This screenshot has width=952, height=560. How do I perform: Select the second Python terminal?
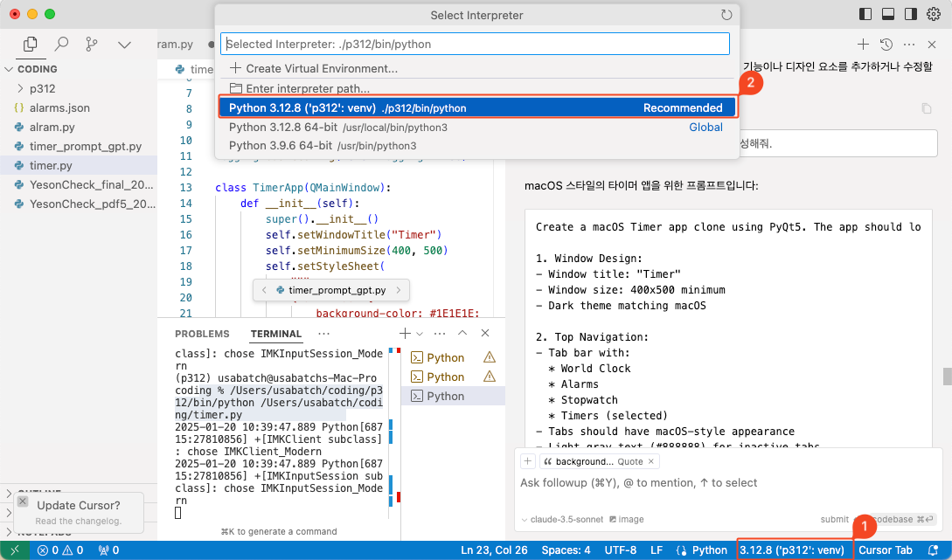click(453, 377)
